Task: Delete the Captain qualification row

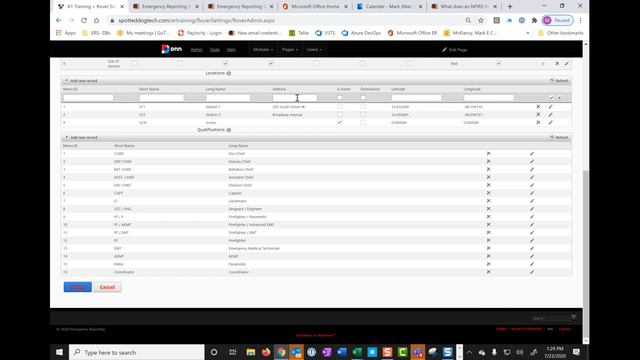Action: point(488,193)
